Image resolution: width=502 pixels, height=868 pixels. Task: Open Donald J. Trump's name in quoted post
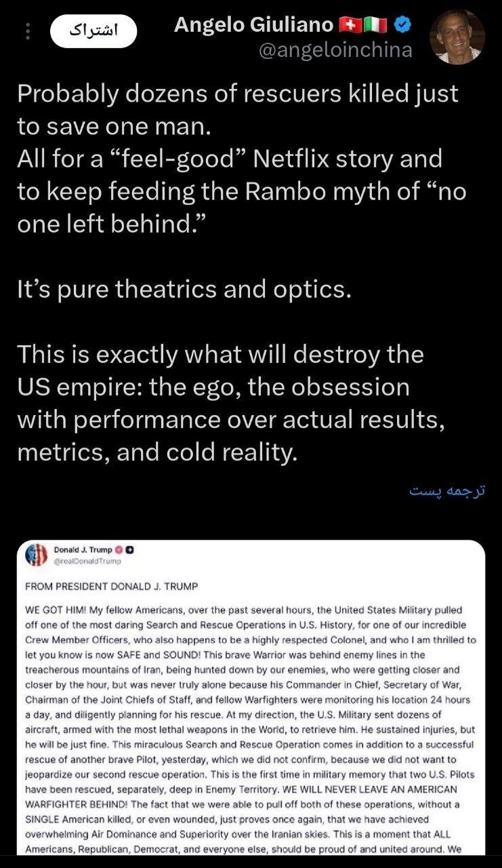click(x=83, y=550)
